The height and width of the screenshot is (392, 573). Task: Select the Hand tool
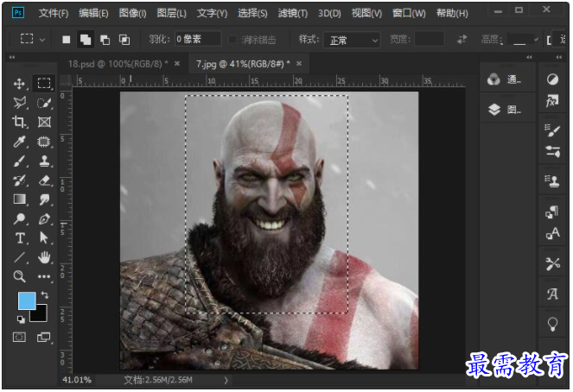click(x=44, y=257)
